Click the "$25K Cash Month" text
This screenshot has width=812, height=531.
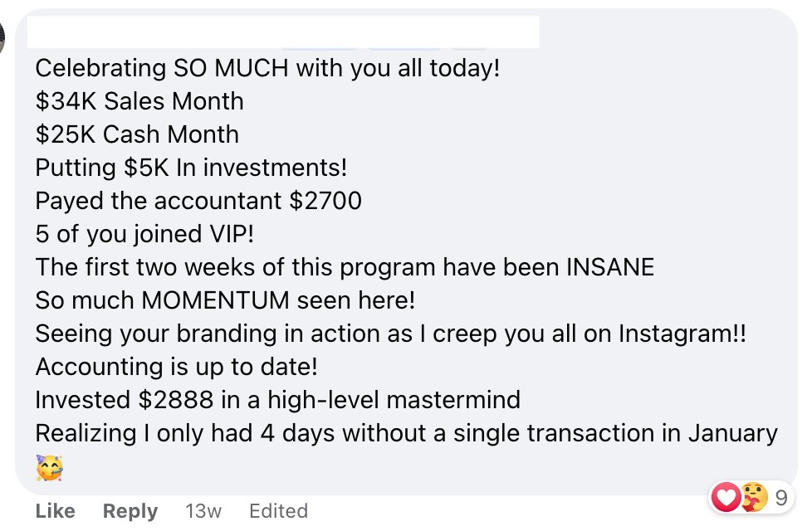point(137,134)
